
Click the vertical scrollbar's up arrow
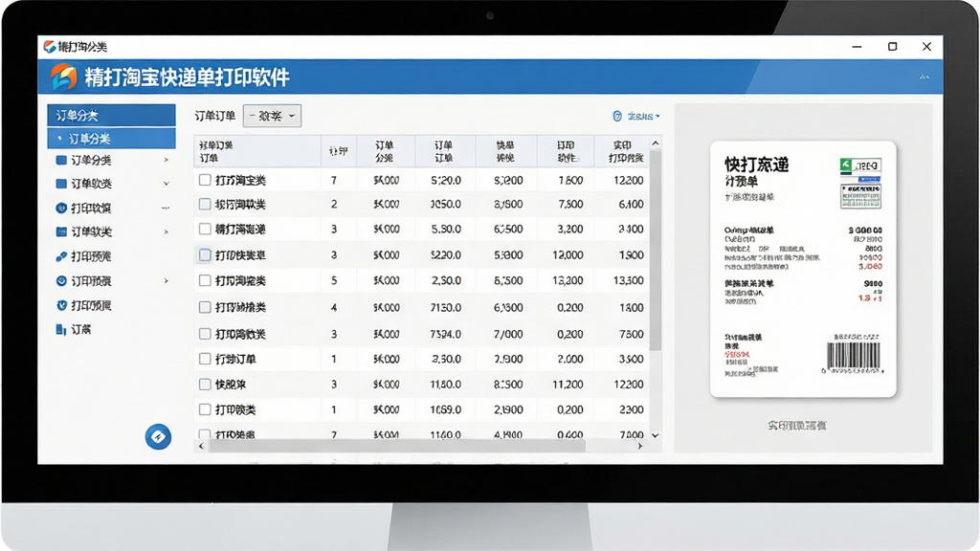(655, 143)
